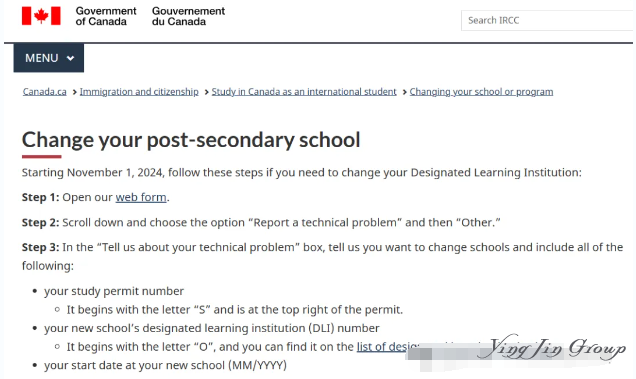This screenshot has width=636, height=379.
Task: Click the start date at new school bullet
Action: pos(165,365)
